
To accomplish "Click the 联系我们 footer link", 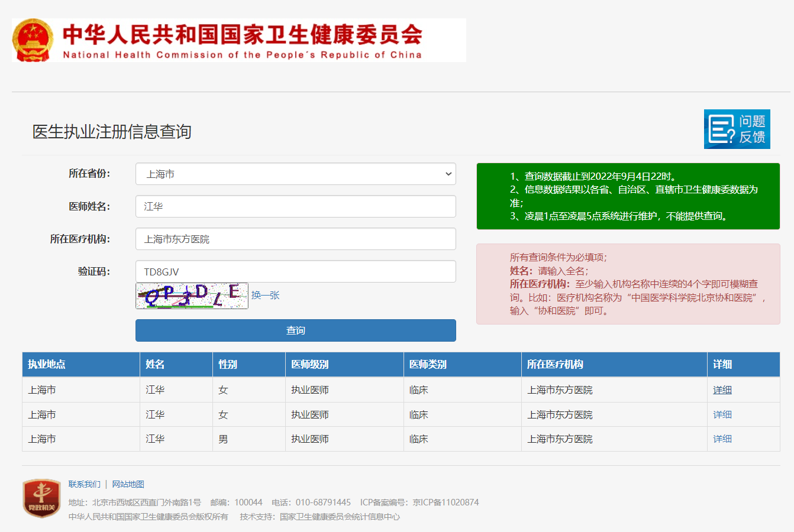I will (85, 484).
